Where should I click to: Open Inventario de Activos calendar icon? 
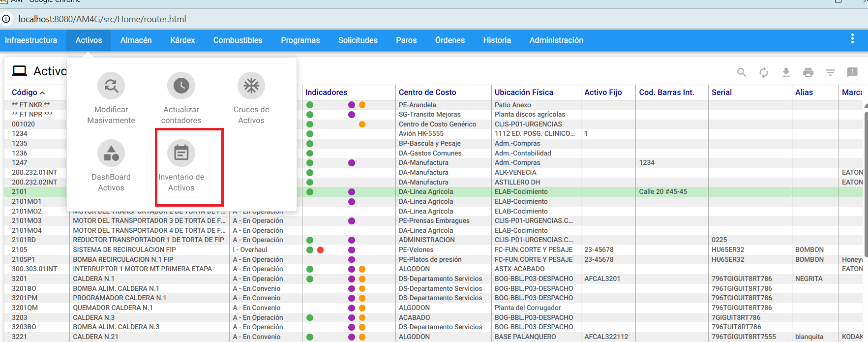pos(181,153)
